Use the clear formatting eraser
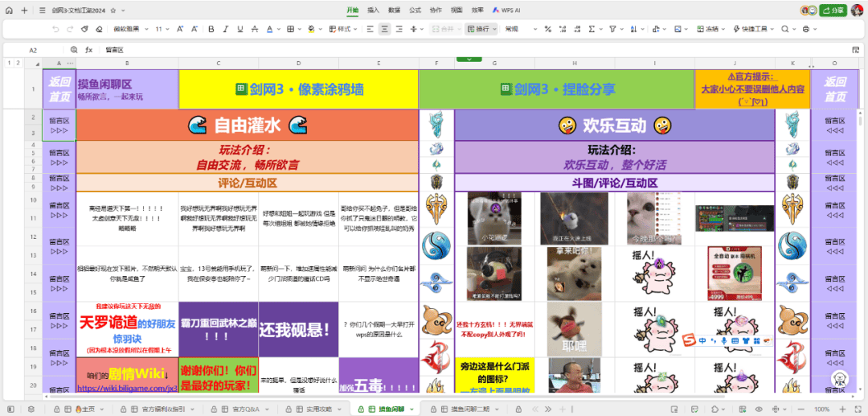868x416 pixels. pyautogui.click(x=99, y=29)
